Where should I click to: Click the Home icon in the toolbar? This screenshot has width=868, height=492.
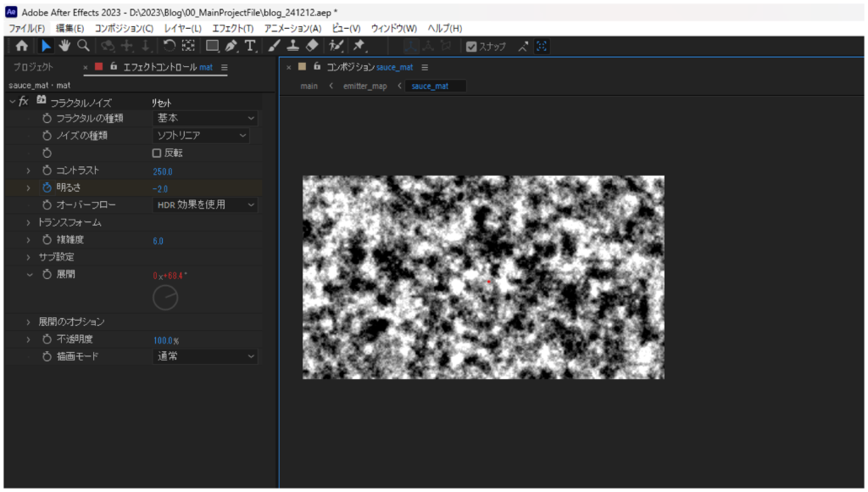(x=22, y=46)
